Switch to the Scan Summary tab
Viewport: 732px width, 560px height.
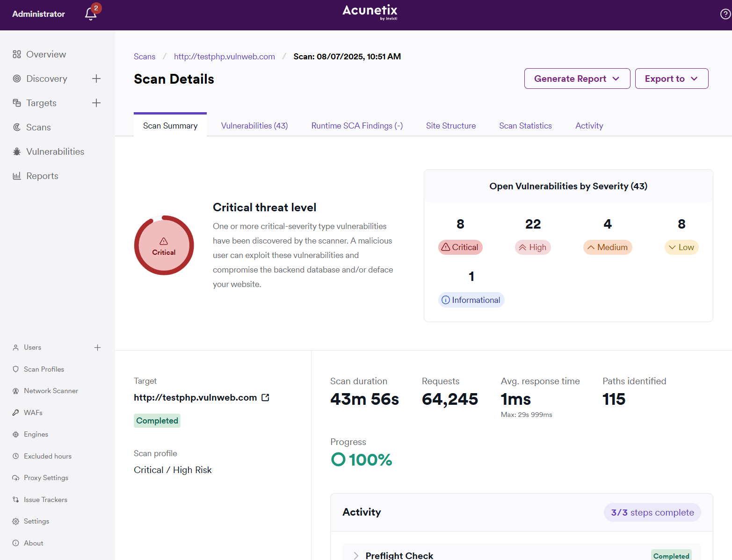pos(170,126)
